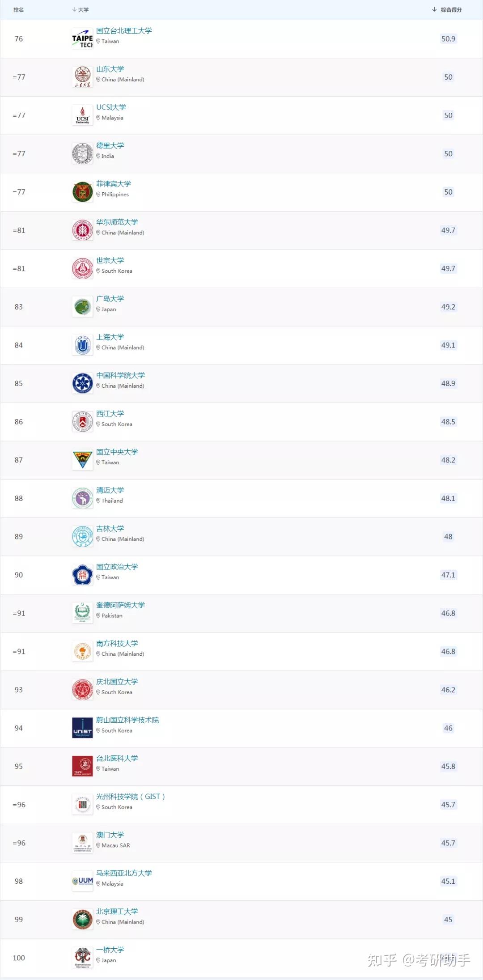Image resolution: width=483 pixels, height=980 pixels.
Task: Click the Taipei Medical University logo
Action: [82, 766]
